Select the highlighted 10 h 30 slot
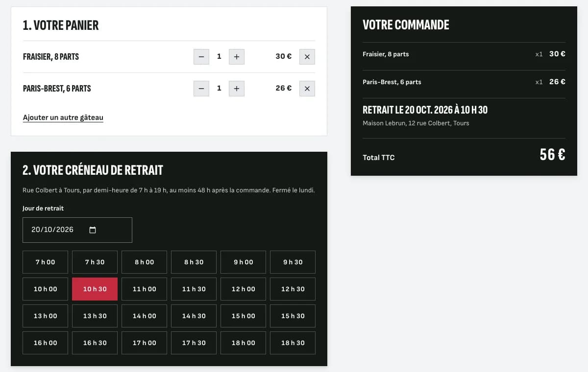The height and width of the screenshot is (372, 588). [x=95, y=289]
